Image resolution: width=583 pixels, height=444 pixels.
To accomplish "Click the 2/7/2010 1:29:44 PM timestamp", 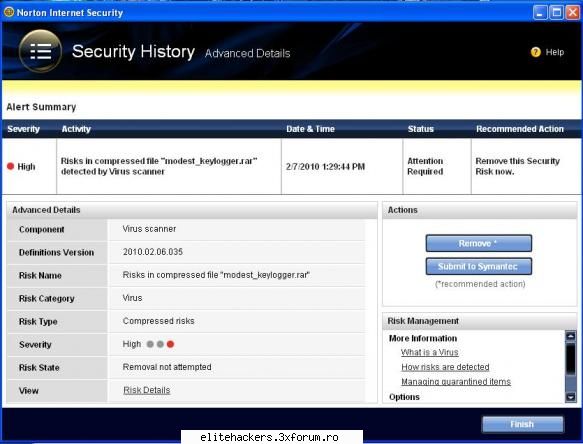I will [325, 167].
